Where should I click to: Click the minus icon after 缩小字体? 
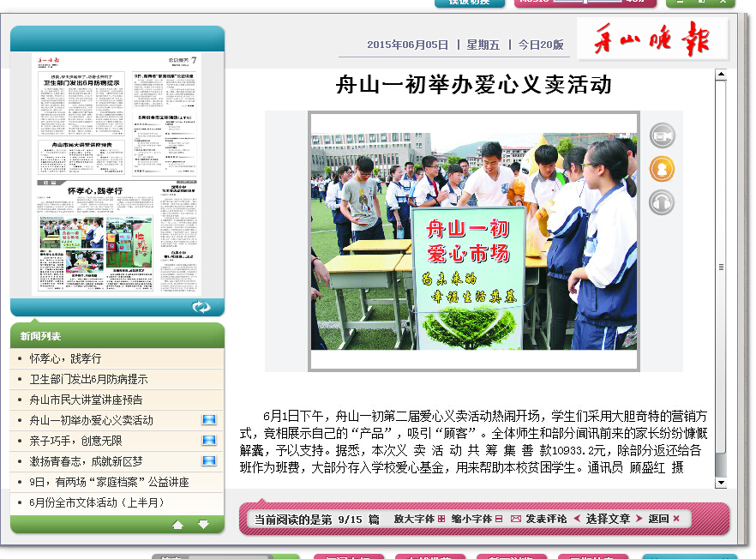(499, 519)
